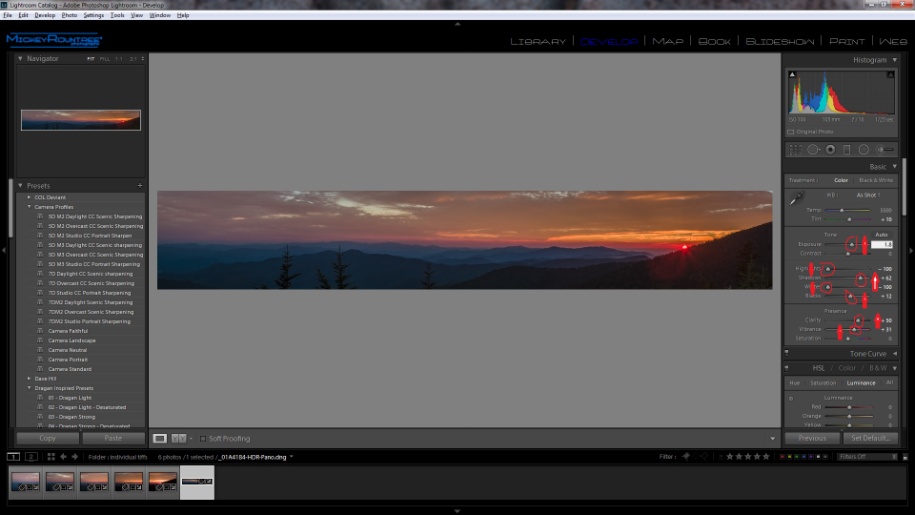Select the first filmstrip thumbnail
This screenshot has height=515, width=915.
coord(25,482)
